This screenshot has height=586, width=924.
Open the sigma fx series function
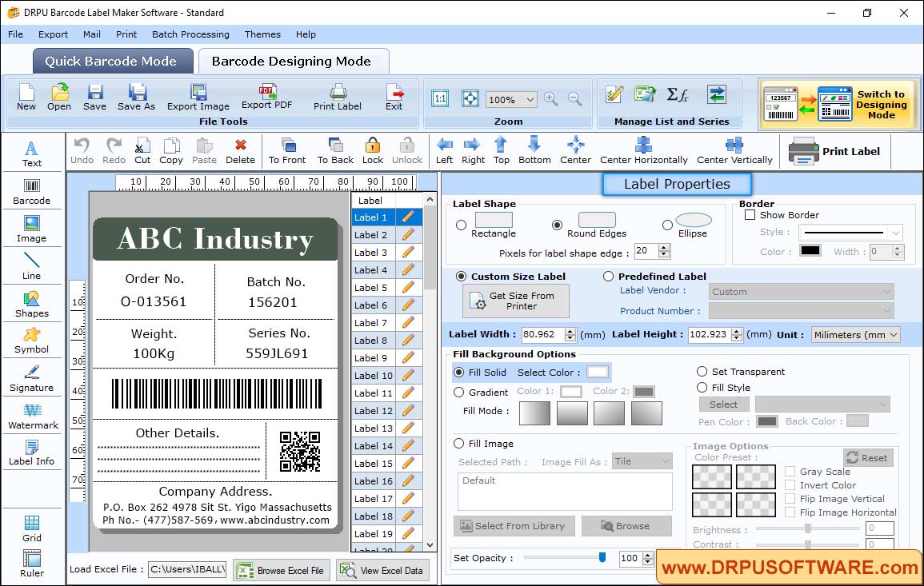point(677,94)
